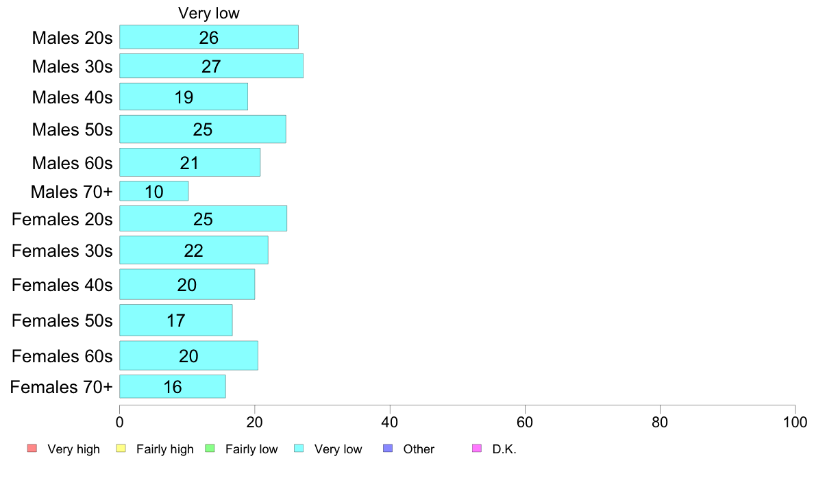The height and width of the screenshot is (504, 814).
Task: Select the Females 50s bar showing 17
Action: (176, 320)
